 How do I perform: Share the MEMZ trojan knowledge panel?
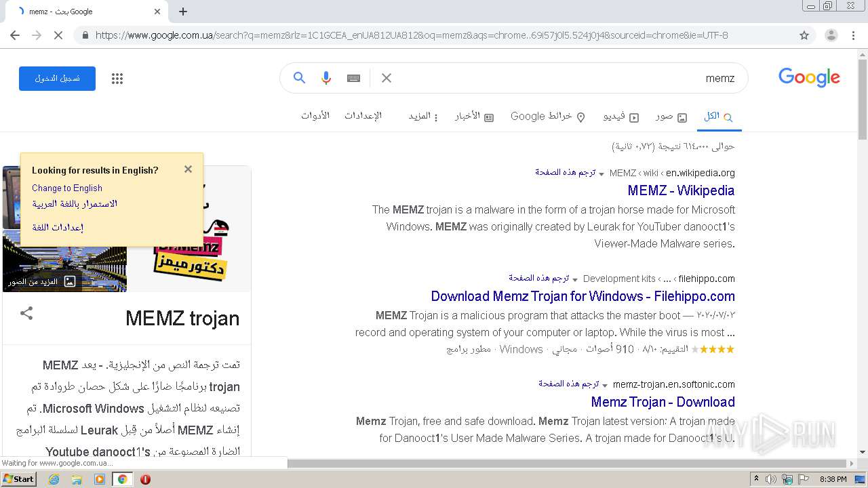26,313
